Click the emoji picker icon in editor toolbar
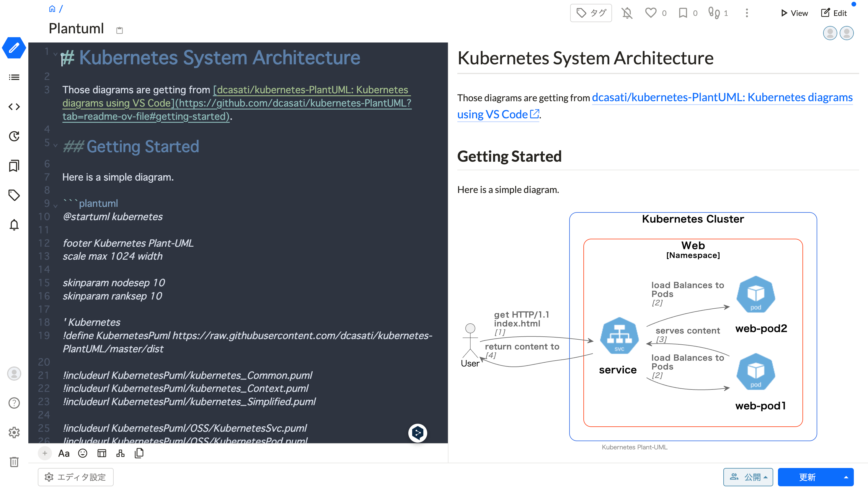This screenshot has width=868, height=491. [83, 453]
